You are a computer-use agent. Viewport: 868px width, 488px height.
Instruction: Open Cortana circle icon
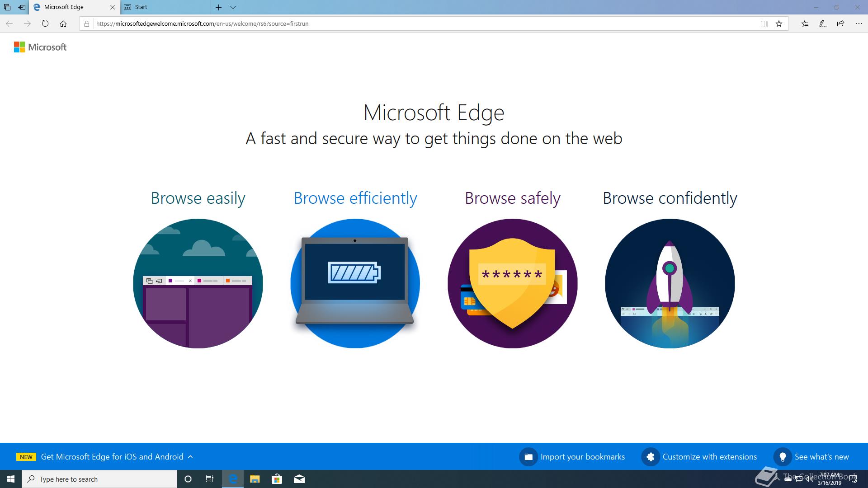click(x=188, y=479)
